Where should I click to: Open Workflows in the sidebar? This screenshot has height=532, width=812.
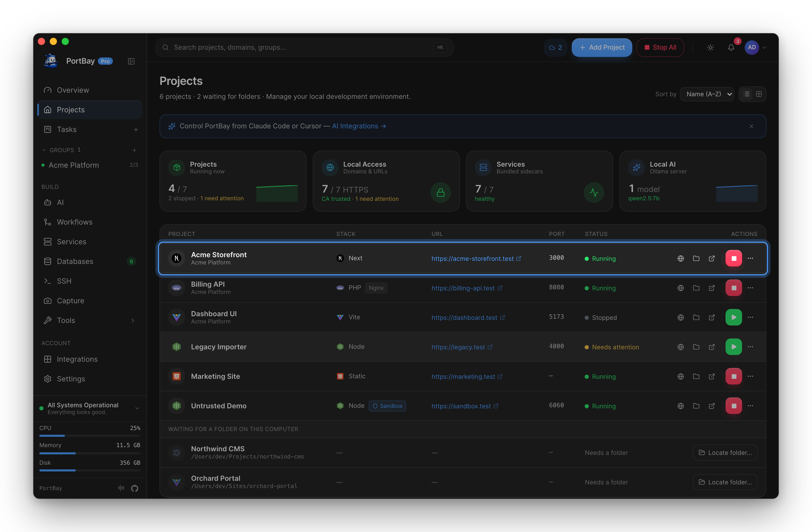coord(90,222)
